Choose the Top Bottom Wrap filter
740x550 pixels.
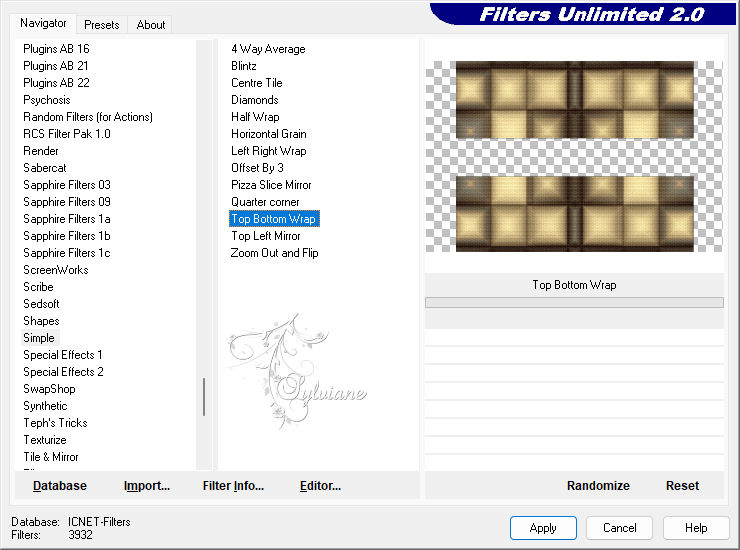pyautogui.click(x=274, y=219)
